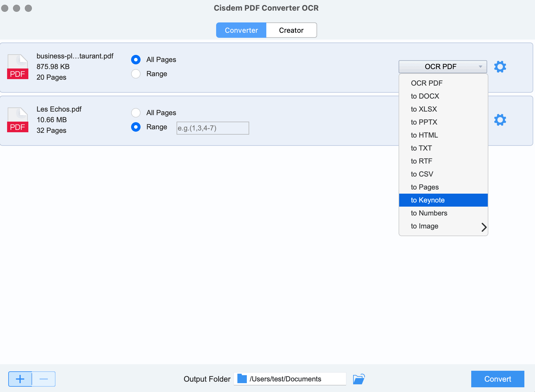535x392 pixels.
Task: Choose to Numbers output format
Action: click(443, 213)
